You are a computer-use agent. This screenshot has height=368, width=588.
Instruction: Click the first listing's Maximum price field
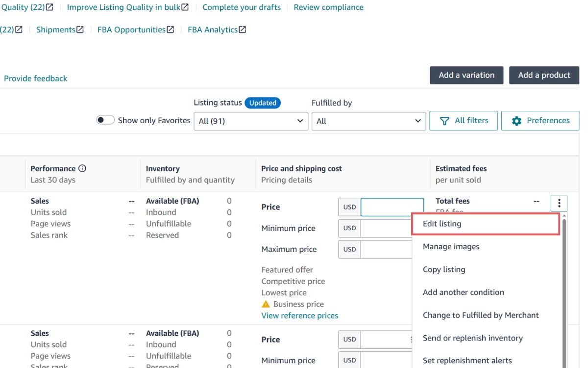(387, 249)
